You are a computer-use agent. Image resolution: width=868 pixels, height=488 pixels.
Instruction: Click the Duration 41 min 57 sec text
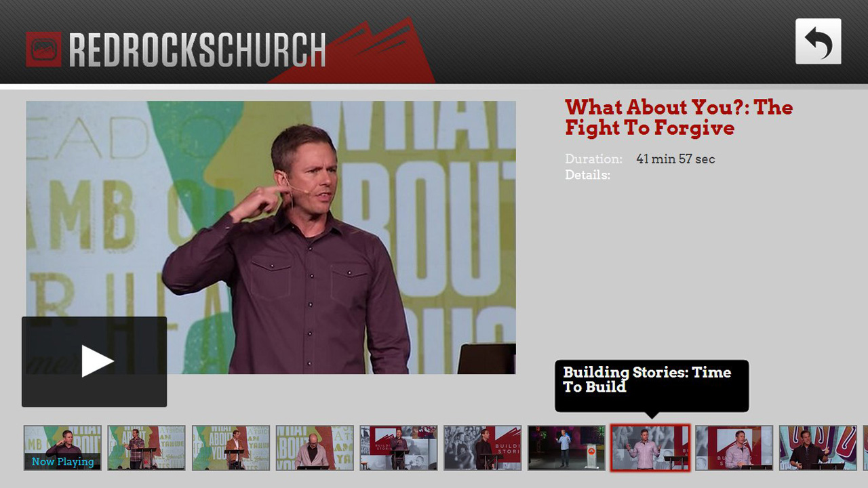click(640, 159)
